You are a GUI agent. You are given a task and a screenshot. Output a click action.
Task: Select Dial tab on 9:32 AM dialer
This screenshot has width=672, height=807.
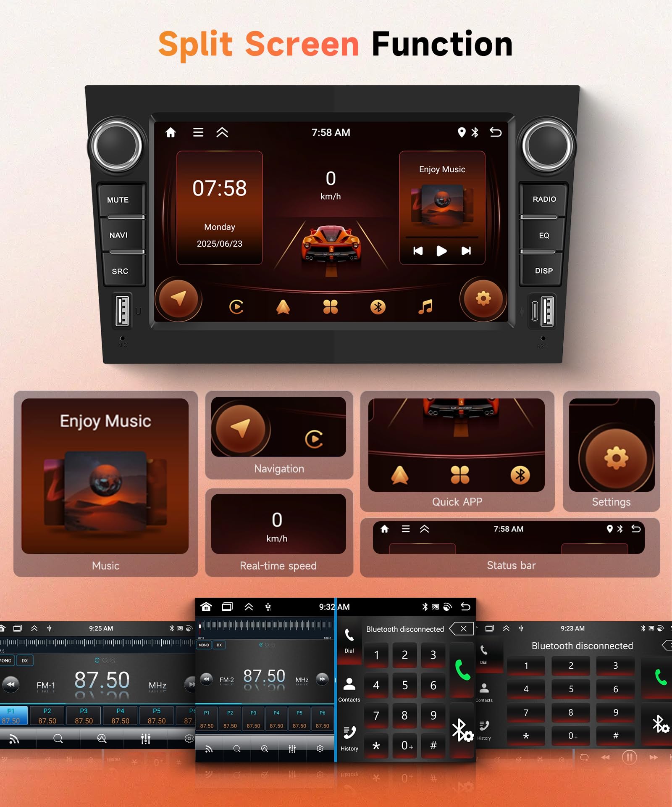[x=349, y=641]
